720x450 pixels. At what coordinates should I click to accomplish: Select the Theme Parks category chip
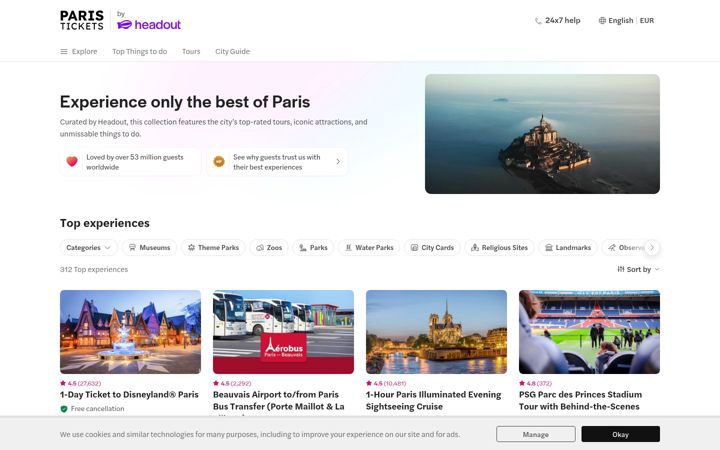pyautogui.click(x=213, y=248)
